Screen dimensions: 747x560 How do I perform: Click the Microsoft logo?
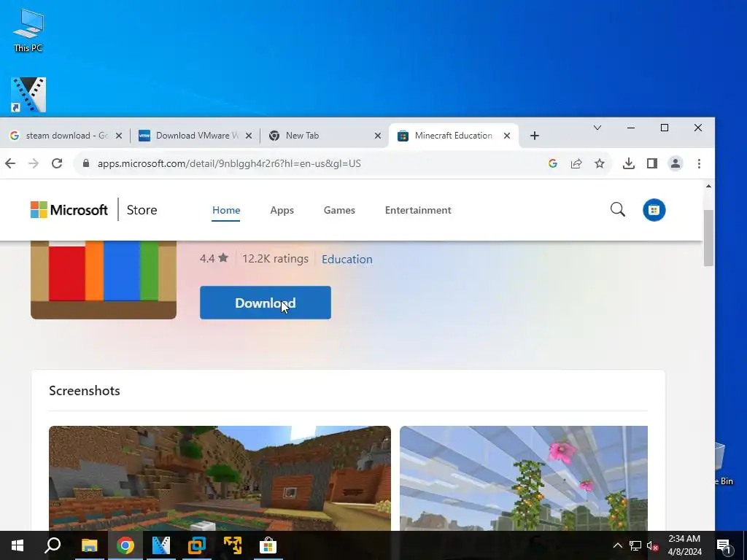[69, 209]
